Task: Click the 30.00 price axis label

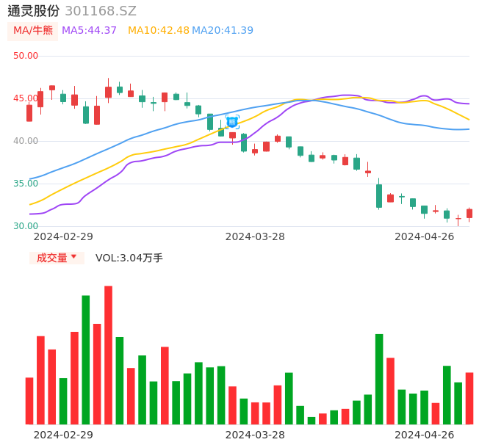Action: tap(26, 226)
